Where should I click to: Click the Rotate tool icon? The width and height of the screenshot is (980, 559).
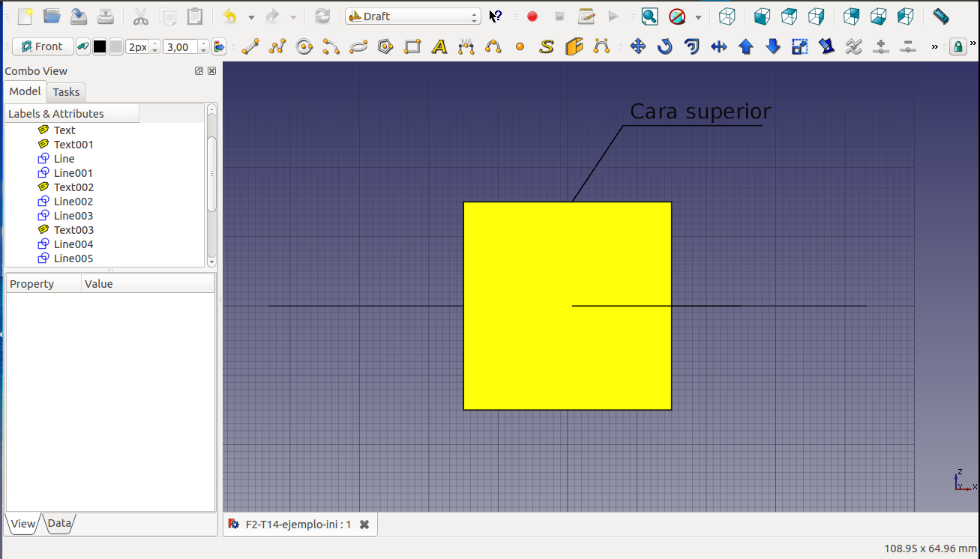[665, 47]
